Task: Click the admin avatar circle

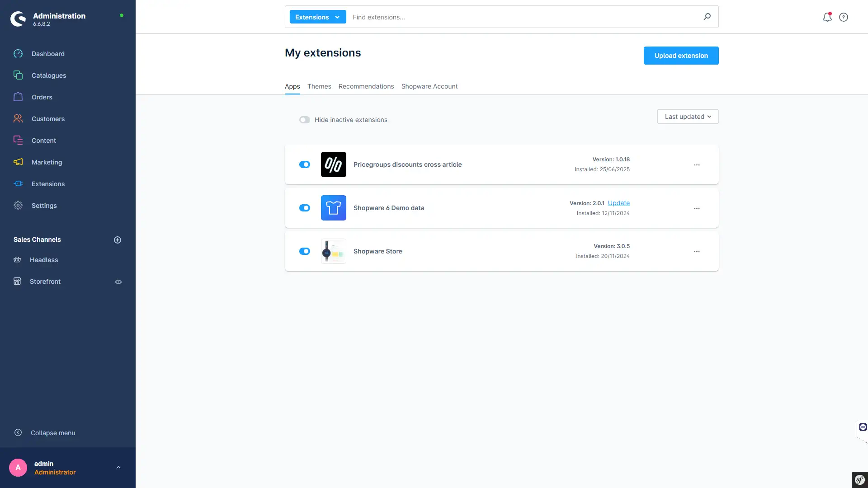Action: (x=18, y=468)
